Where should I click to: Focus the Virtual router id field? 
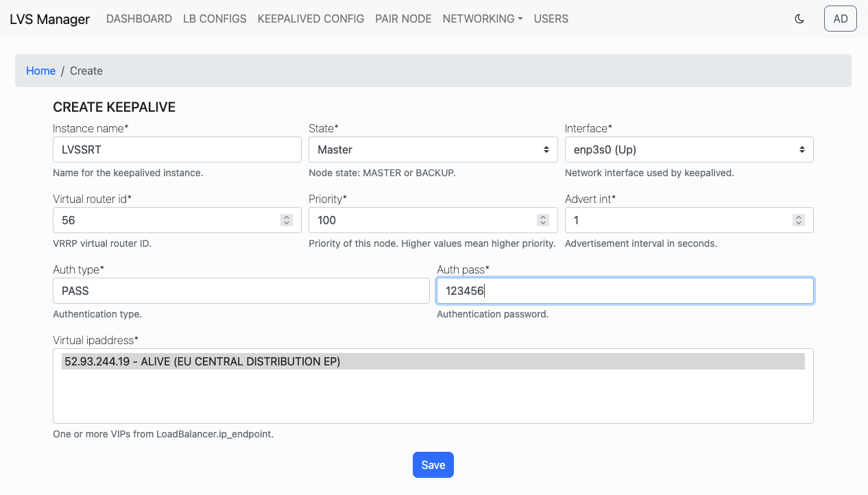[x=177, y=220]
